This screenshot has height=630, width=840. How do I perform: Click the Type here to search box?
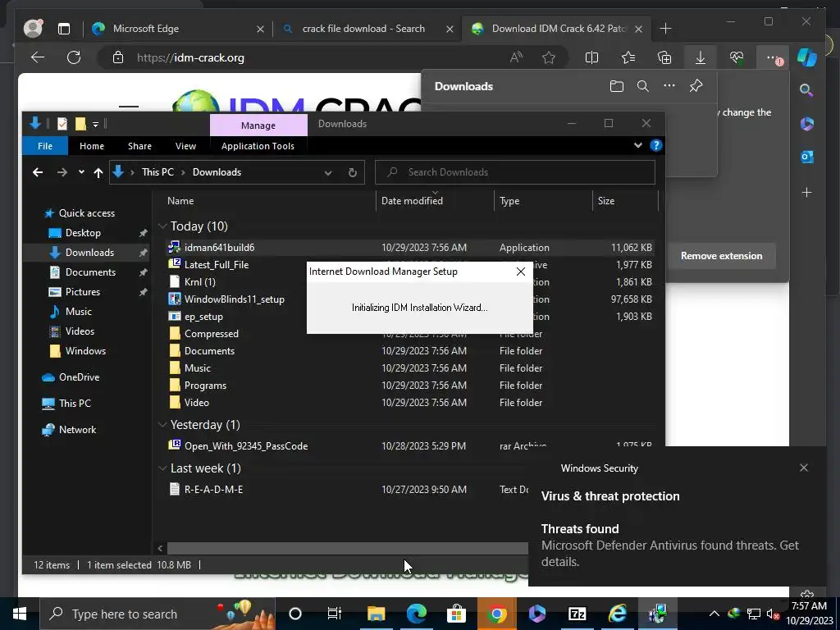(x=157, y=614)
